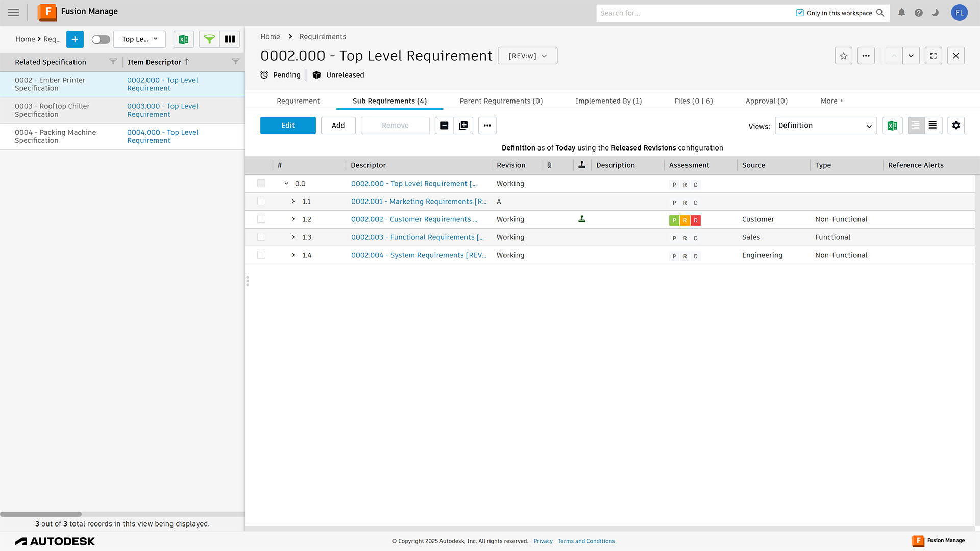
Task: Click the green filter funnel icon
Action: tap(209, 39)
